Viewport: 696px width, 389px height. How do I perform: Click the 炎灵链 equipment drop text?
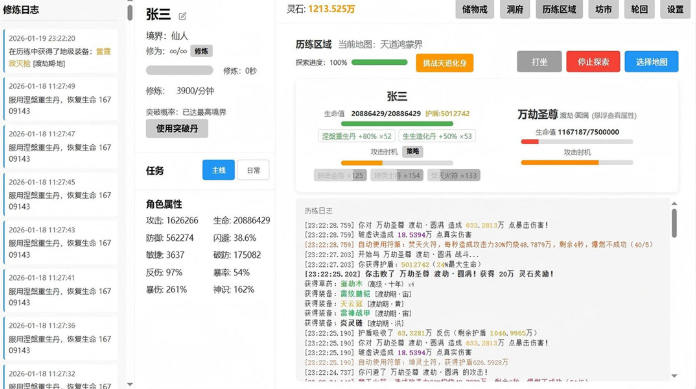coord(351,323)
